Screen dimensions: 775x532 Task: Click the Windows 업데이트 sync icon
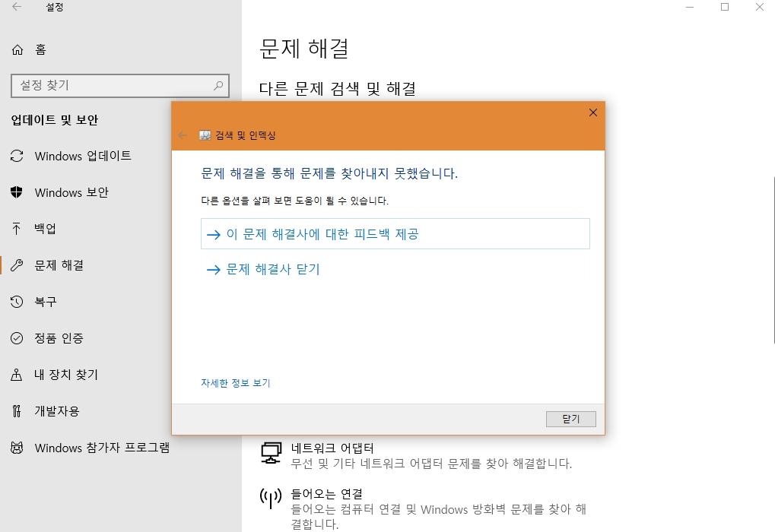(x=17, y=156)
